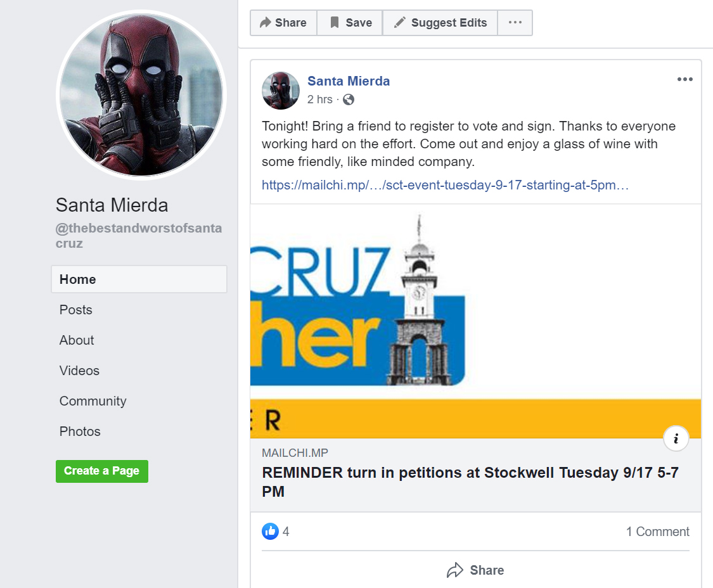
Task: View the 1 Comment link
Action: coord(657,532)
